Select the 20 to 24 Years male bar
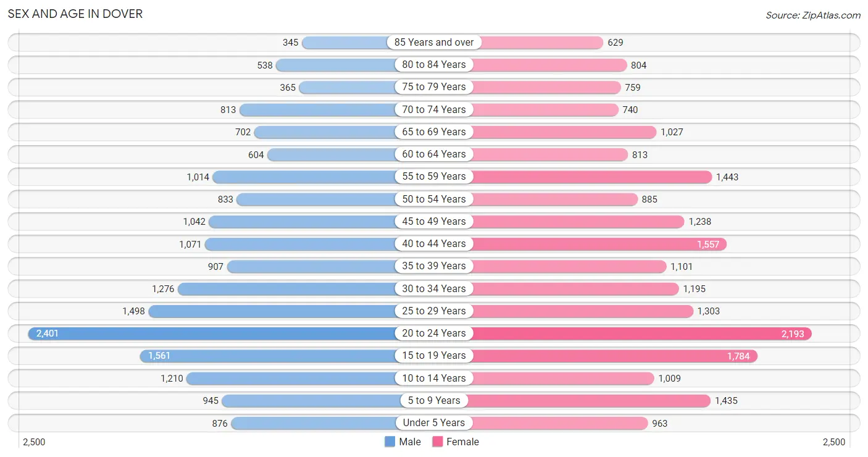Screen dimensions: 868x457 click(x=211, y=333)
